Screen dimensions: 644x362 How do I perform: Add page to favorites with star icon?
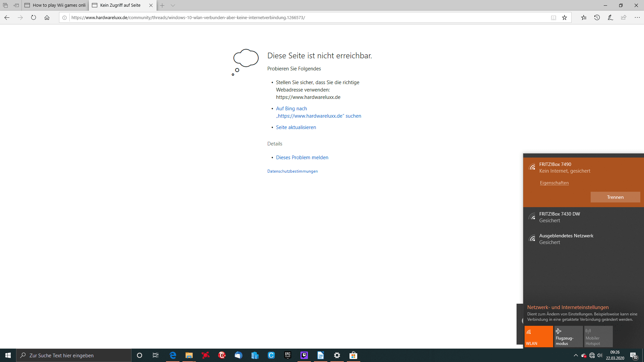[565, 18]
